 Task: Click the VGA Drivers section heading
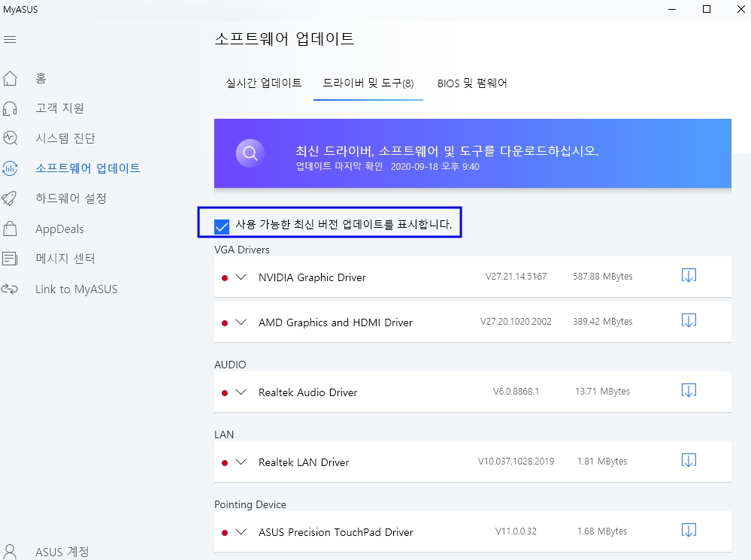pos(242,250)
